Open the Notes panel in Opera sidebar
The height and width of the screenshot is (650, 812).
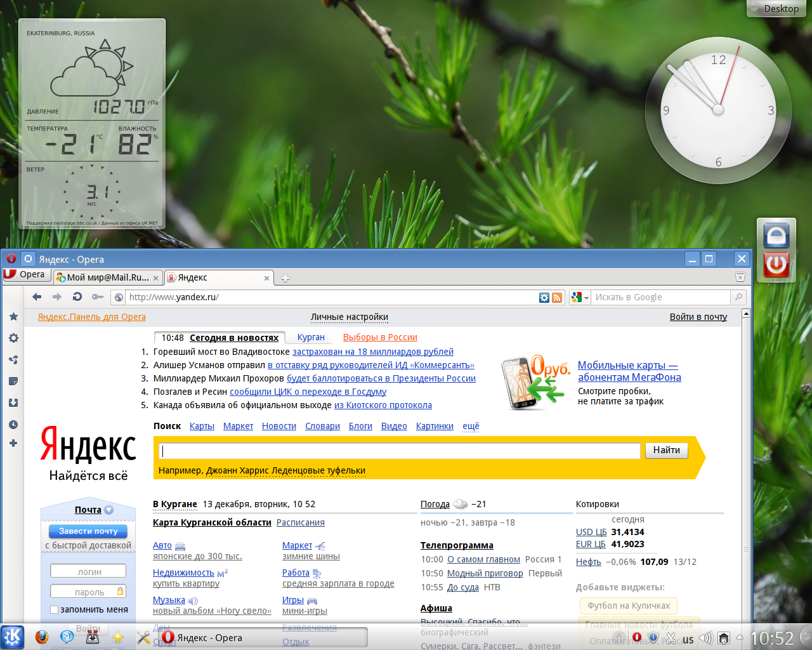[13, 381]
